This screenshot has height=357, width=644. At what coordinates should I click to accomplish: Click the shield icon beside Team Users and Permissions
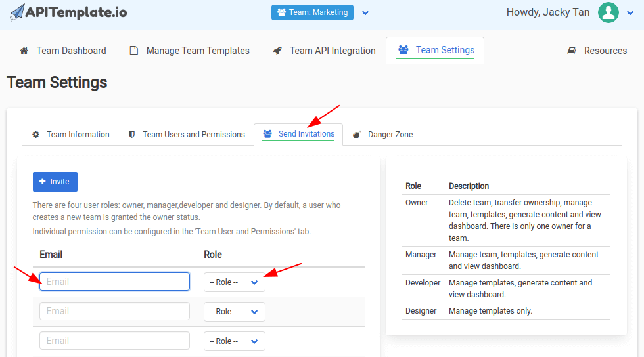point(132,135)
